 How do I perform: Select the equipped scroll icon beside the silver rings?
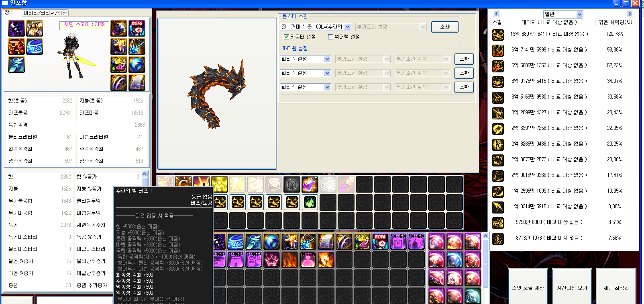(137, 82)
